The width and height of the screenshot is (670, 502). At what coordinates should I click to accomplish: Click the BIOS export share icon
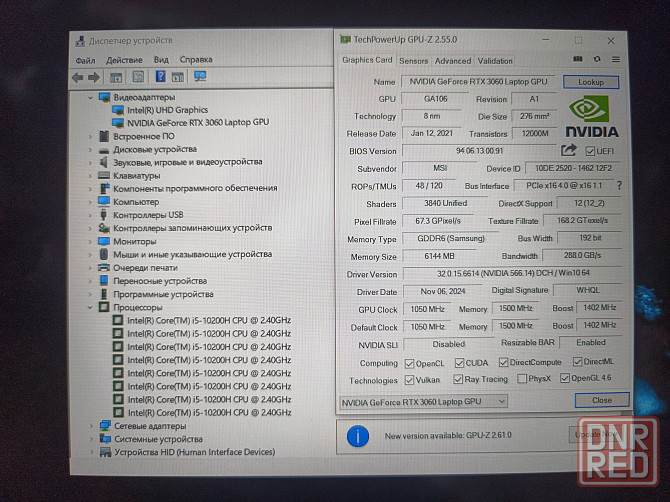click(x=568, y=150)
